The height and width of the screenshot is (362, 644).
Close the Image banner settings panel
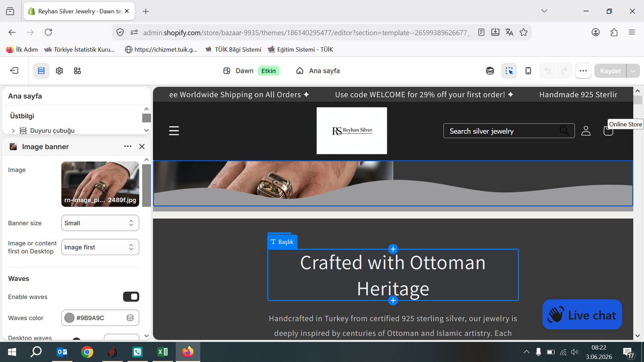(142, 146)
